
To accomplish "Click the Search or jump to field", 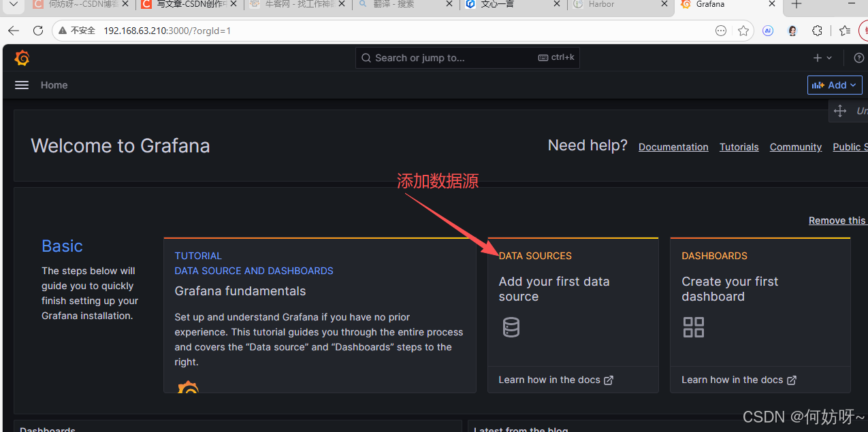I will tap(467, 58).
